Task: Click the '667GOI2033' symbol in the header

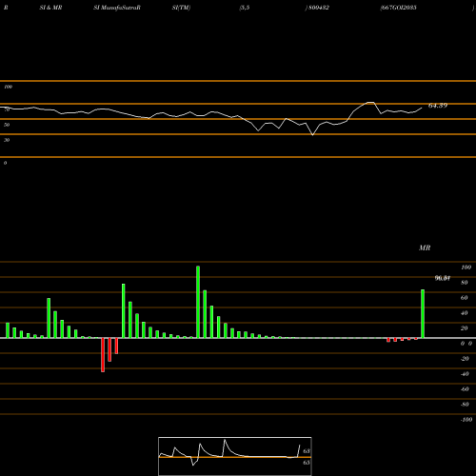Action: click(399, 8)
